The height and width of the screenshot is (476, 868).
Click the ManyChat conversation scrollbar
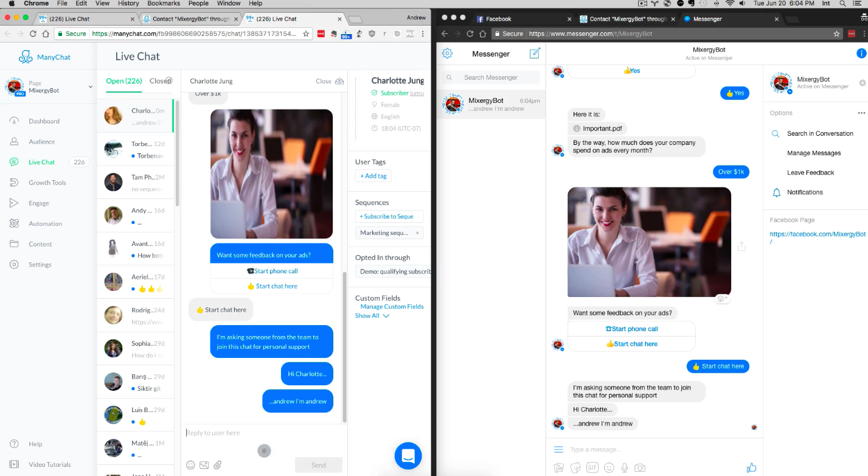(x=345, y=347)
